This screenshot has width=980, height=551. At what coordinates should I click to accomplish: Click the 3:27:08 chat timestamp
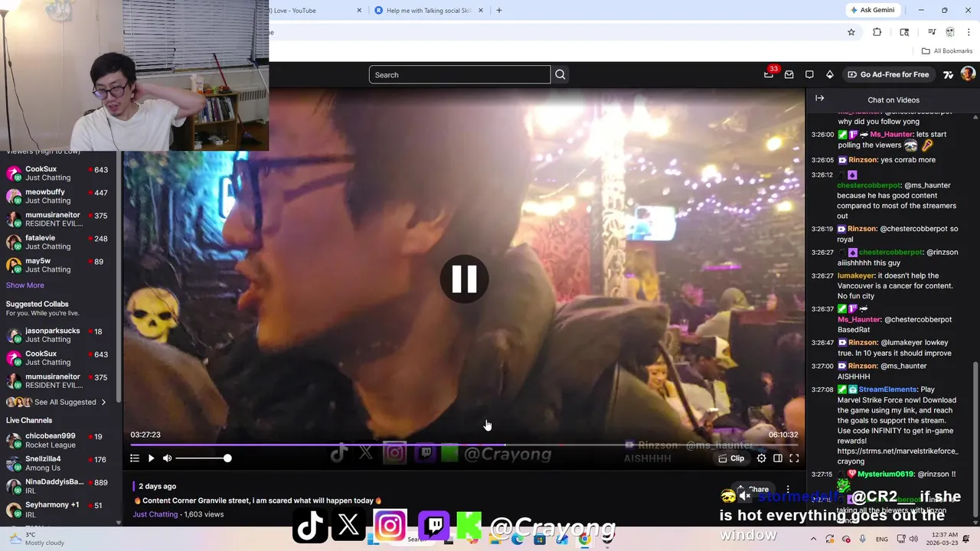click(x=822, y=390)
